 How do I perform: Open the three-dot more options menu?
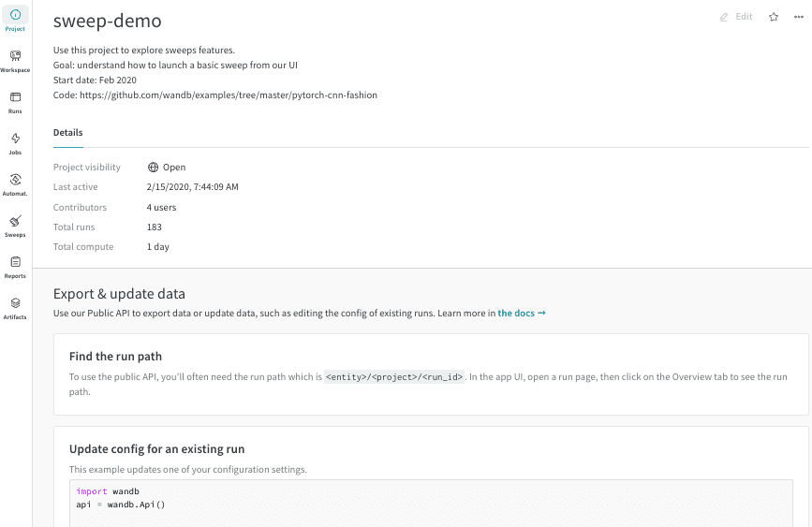coord(797,17)
